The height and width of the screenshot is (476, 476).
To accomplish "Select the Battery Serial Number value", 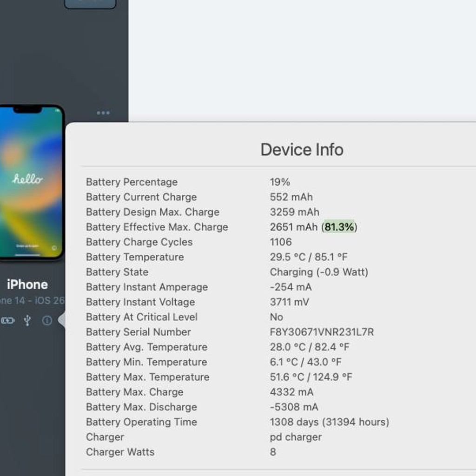I will coord(322,332).
